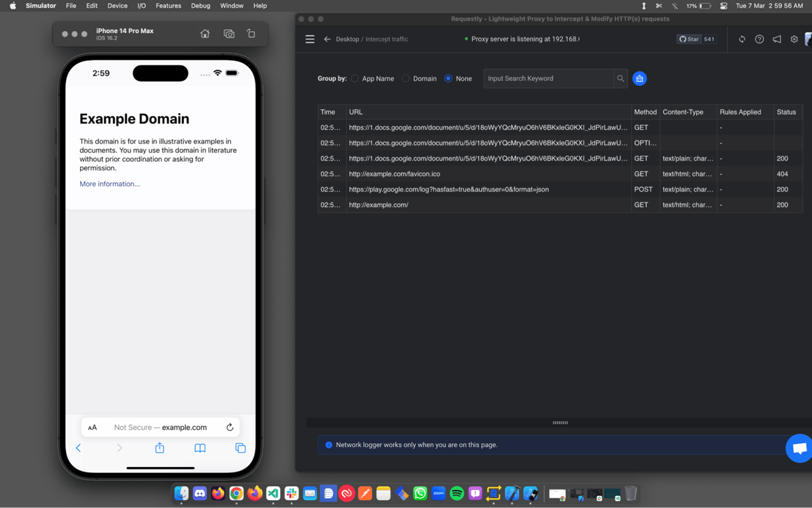812x508 pixels.
Task: Tap the Safari address bar example.com
Action: coord(160,427)
